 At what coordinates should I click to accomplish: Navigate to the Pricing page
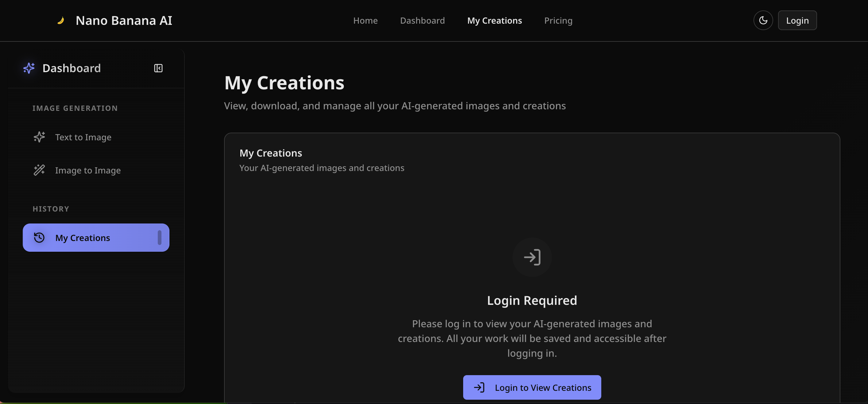coord(558,20)
